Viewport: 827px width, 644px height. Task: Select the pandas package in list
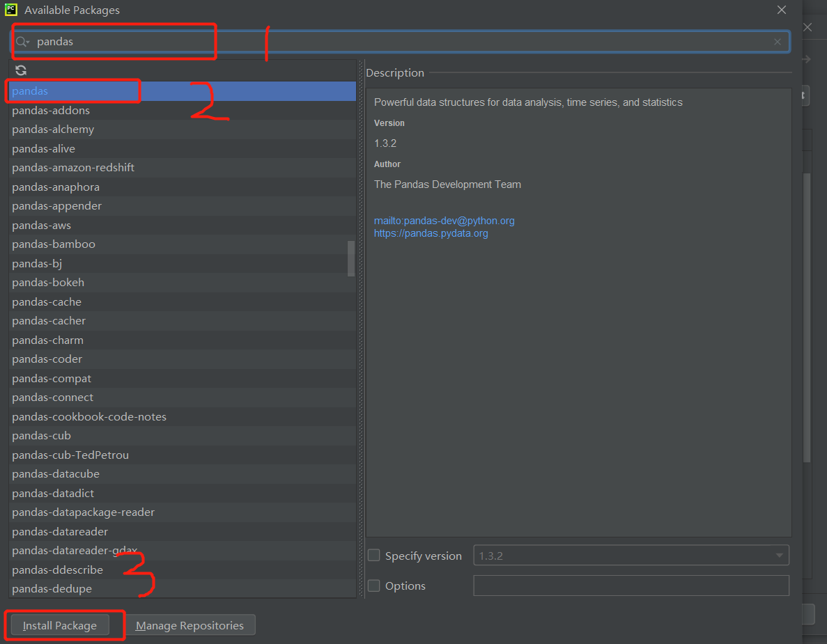(x=30, y=91)
